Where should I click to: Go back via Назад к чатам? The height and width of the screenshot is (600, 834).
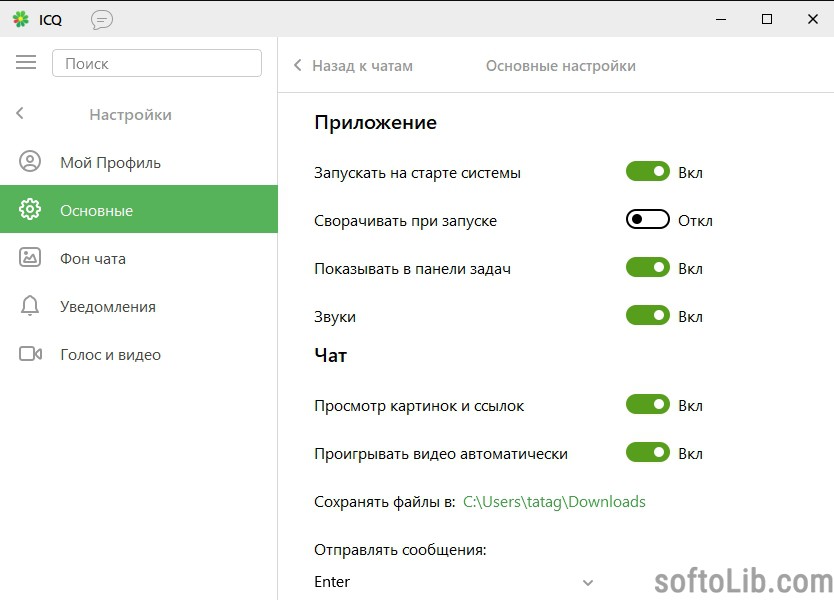(x=362, y=65)
